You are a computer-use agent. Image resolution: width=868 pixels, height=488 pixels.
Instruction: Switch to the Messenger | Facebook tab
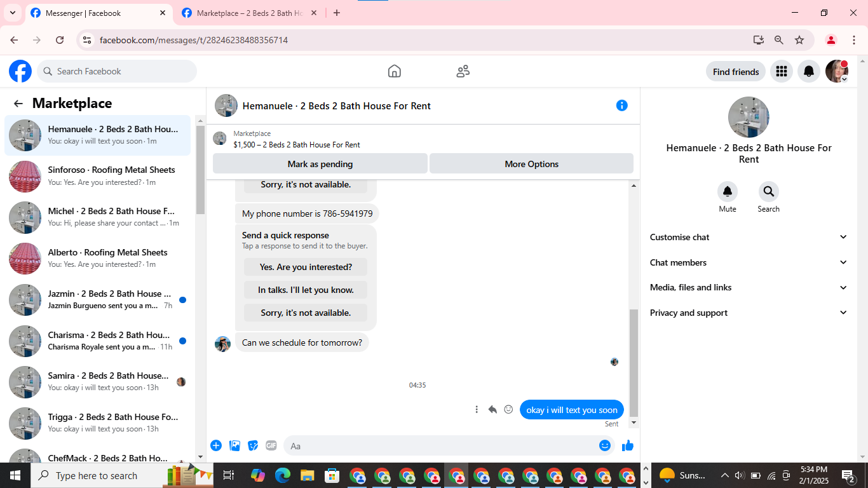pyautogui.click(x=98, y=13)
